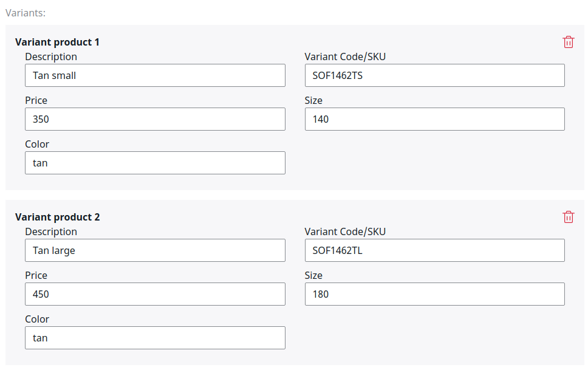This screenshot has height=370, width=588.
Task: Click the SKU field with SOF1462TL
Action: 434,250
